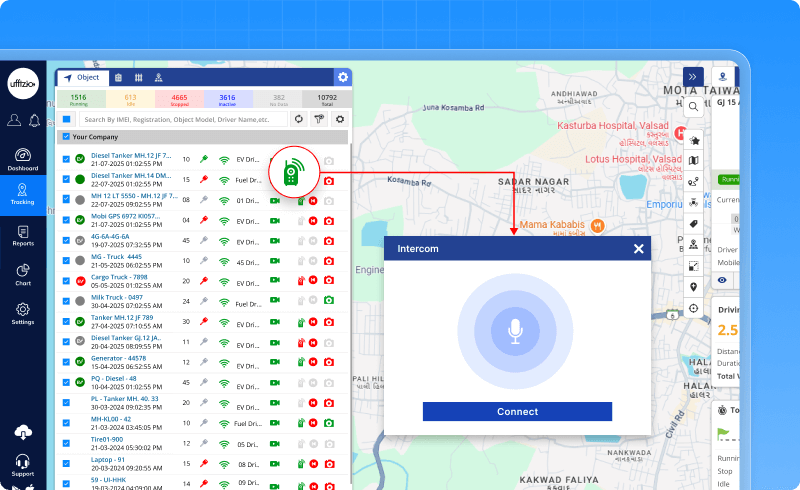The image size is (800, 490).
Task: Open the filter options in search row
Action: click(319, 119)
